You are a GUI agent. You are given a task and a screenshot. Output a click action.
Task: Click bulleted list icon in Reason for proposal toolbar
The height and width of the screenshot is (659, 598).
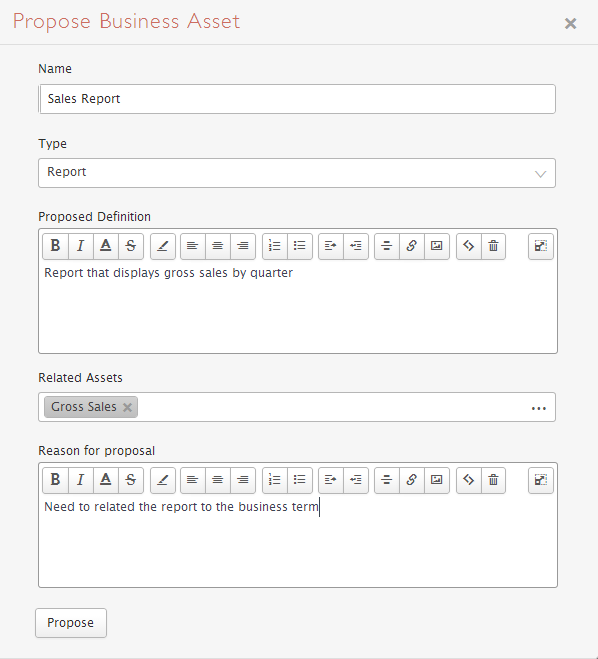300,480
